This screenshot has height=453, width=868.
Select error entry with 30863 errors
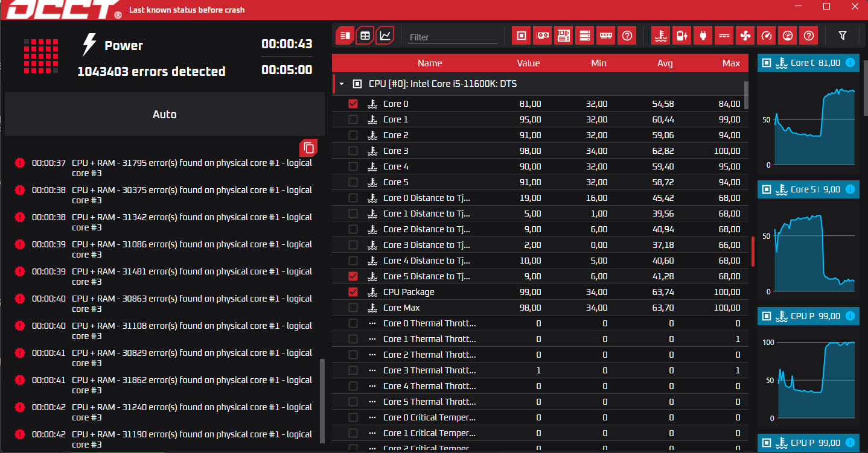click(164, 303)
